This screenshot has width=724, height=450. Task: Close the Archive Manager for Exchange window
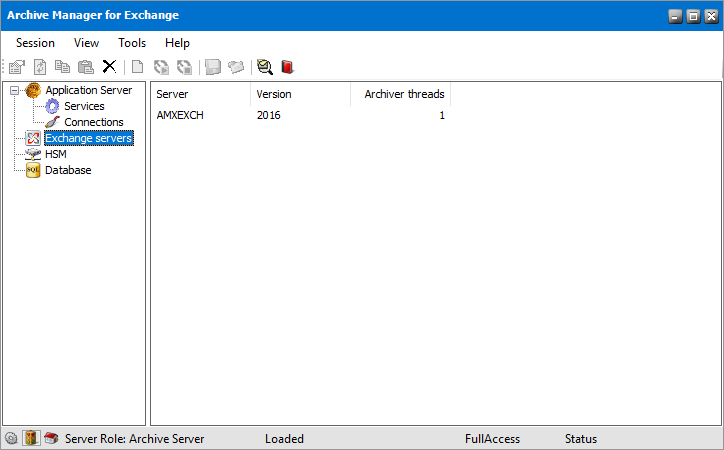(711, 16)
